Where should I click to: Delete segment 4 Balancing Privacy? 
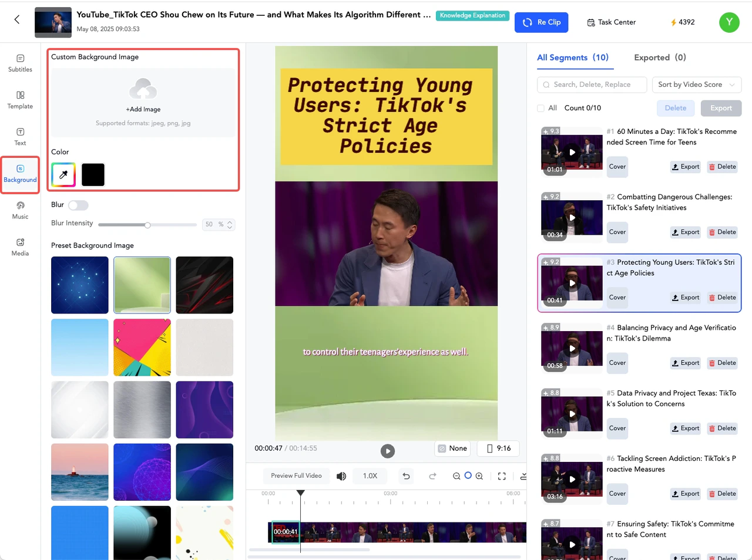723,363
